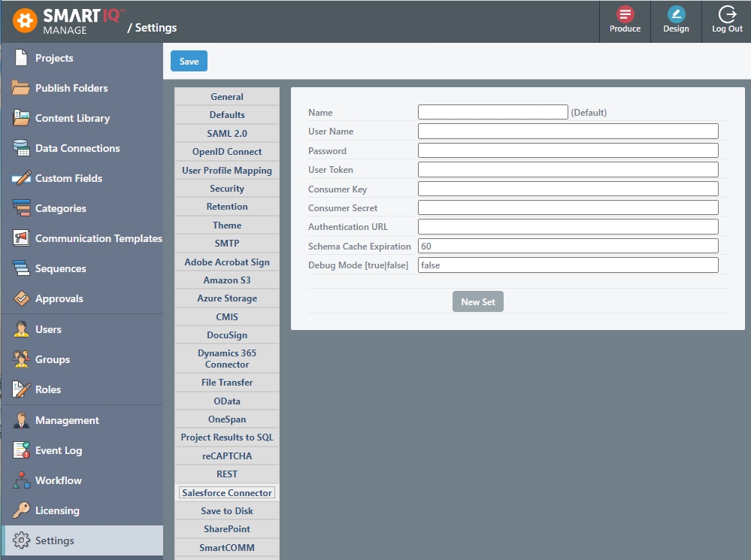The width and height of the screenshot is (751, 560).
Task: Open the Design pencil icon
Action: [676, 14]
